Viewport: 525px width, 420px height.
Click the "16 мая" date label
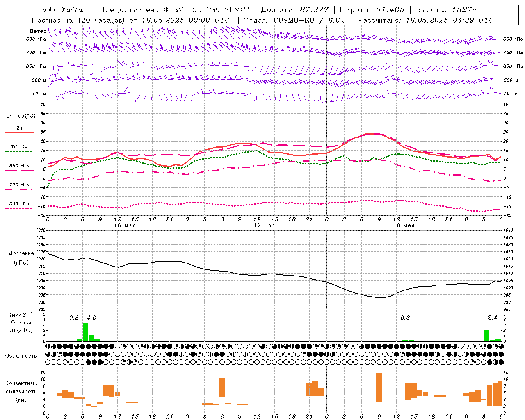tap(125, 226)
